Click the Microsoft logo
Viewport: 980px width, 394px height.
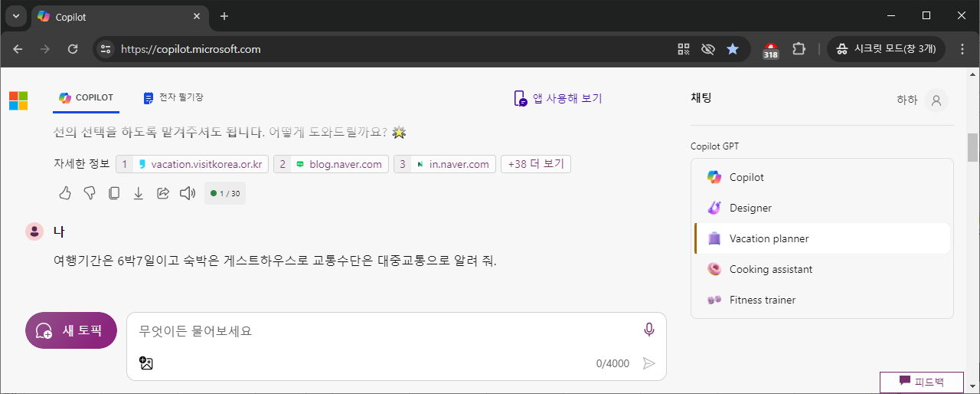tap(18, 100)
